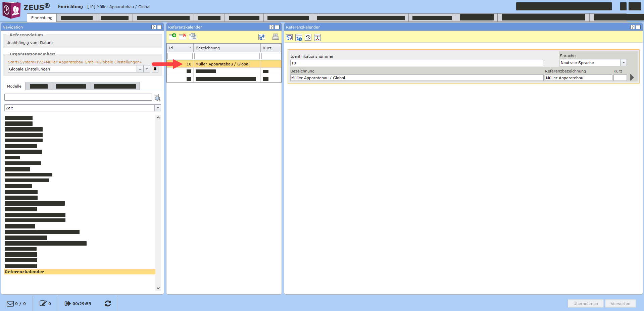Click the refresh session icon in status bar
Image resolution: width=644 pixels, height=311 pixels.
108,303
